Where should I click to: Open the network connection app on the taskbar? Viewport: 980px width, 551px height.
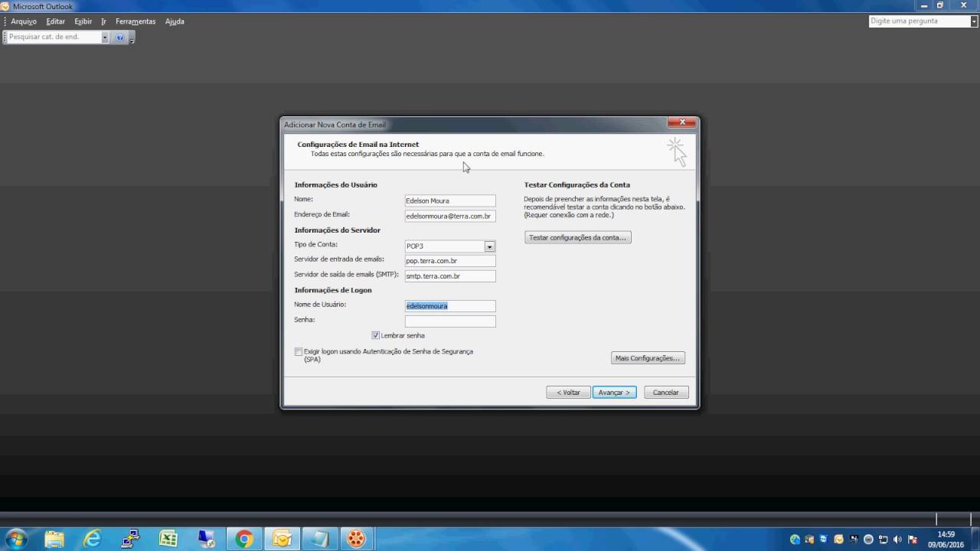pos(130,539)
